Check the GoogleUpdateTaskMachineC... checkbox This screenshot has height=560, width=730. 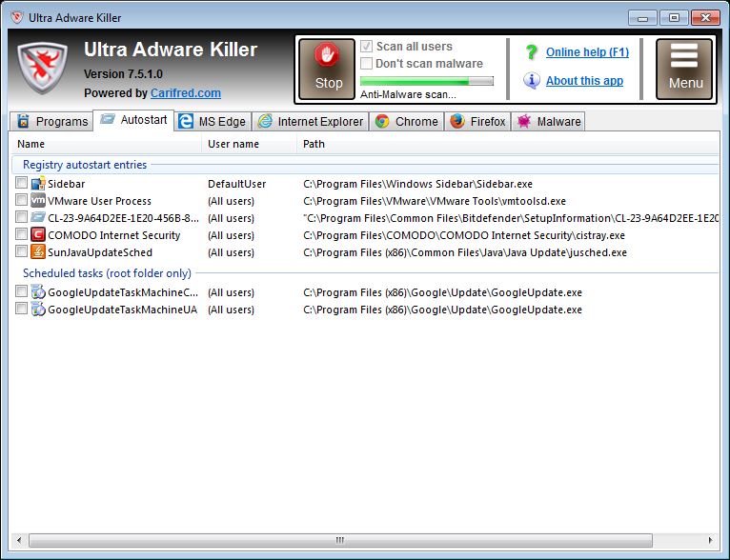pos(21,291)
